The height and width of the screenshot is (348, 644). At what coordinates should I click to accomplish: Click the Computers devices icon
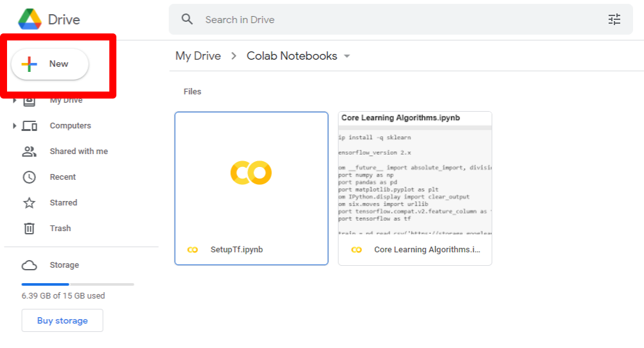point(30,126)
